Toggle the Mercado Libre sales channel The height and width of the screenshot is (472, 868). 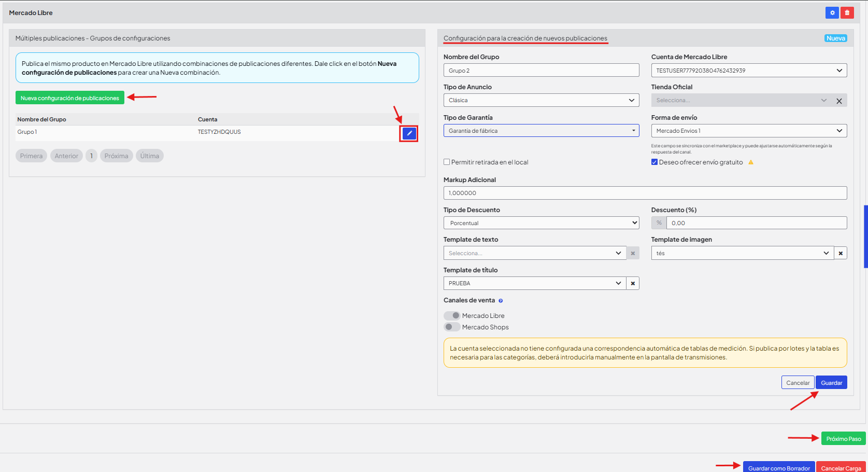pyautogui.click(x=452, y=315)
